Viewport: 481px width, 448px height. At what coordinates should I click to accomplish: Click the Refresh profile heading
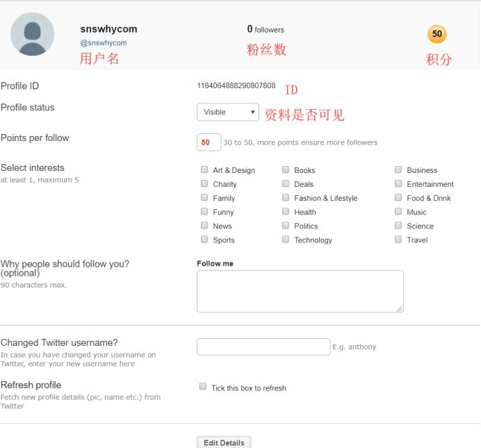(x=31, y=385)
